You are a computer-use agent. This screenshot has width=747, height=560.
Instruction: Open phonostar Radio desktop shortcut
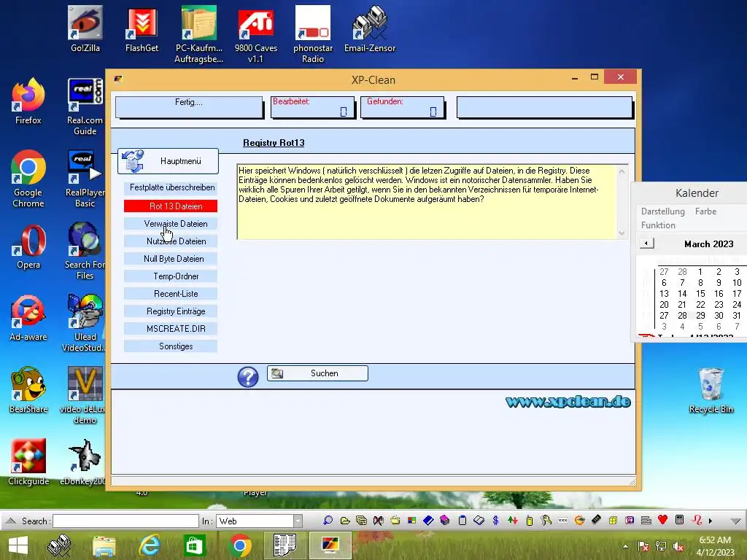[x=312, y=34]
